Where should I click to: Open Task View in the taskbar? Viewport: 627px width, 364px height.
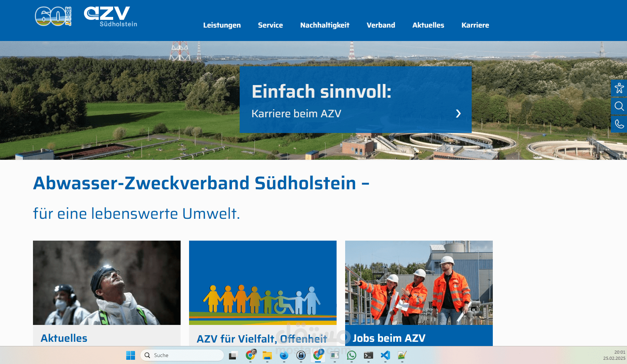(x=233, y=356)
